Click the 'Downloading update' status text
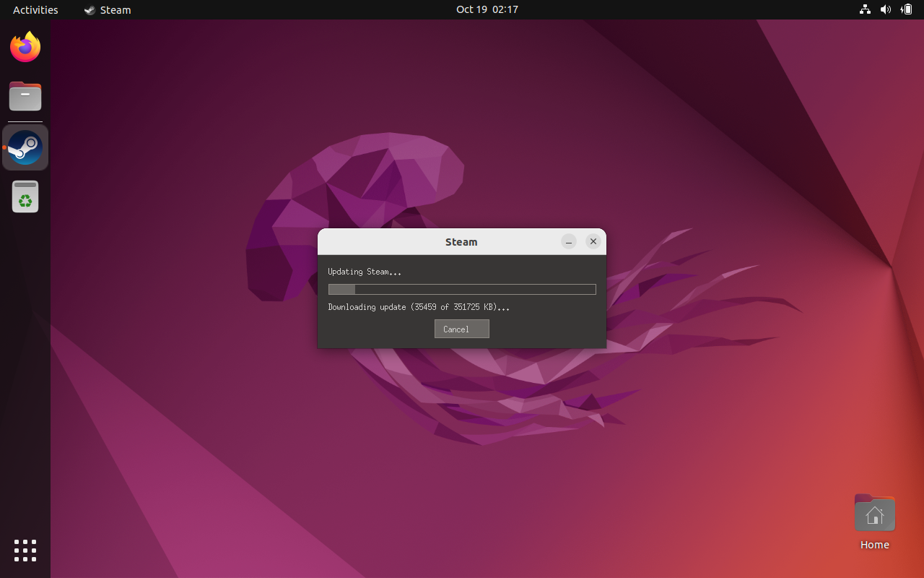 (x=419, y=307)
